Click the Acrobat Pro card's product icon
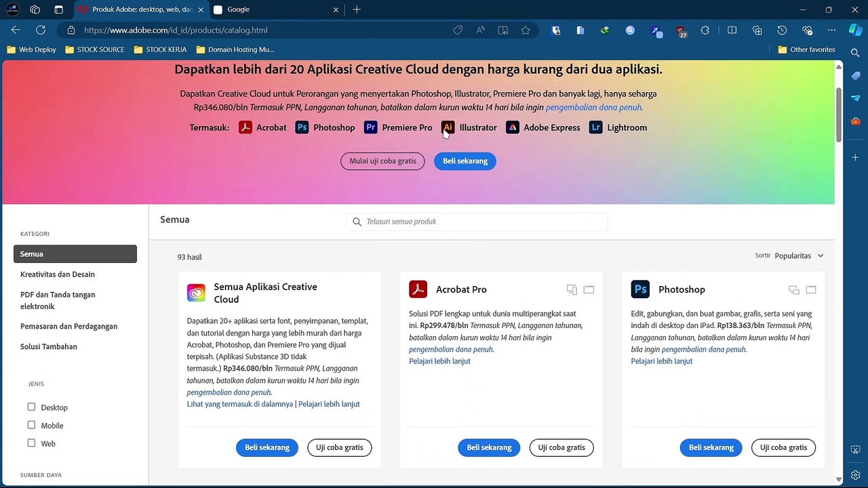The image size is (868, 488). tap(418, 289)
